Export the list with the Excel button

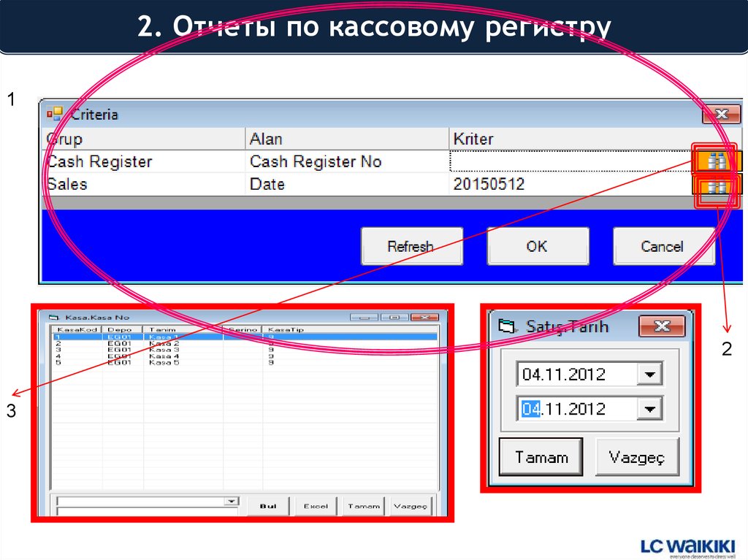316,506
